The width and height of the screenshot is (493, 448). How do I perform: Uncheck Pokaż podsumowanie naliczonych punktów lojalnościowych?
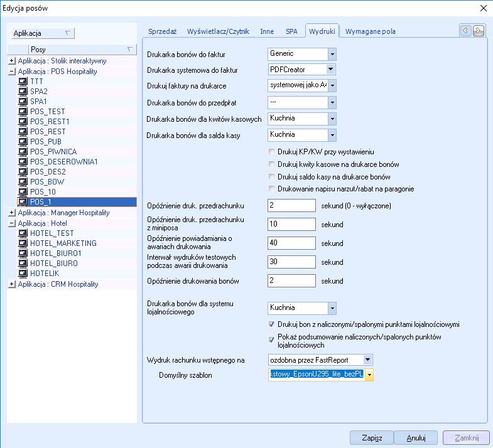[271, 339]
